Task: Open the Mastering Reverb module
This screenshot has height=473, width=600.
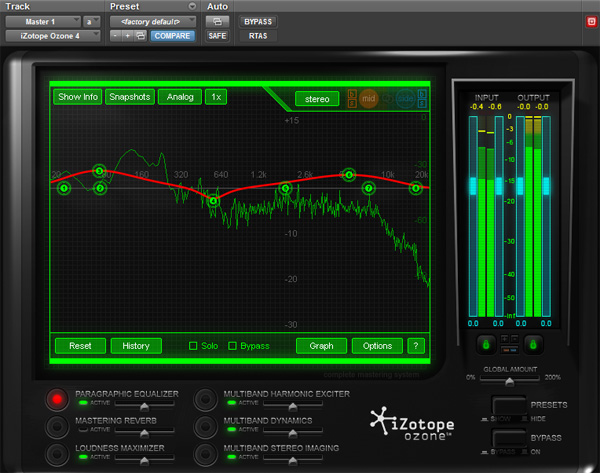Action: tap(57, 426)
